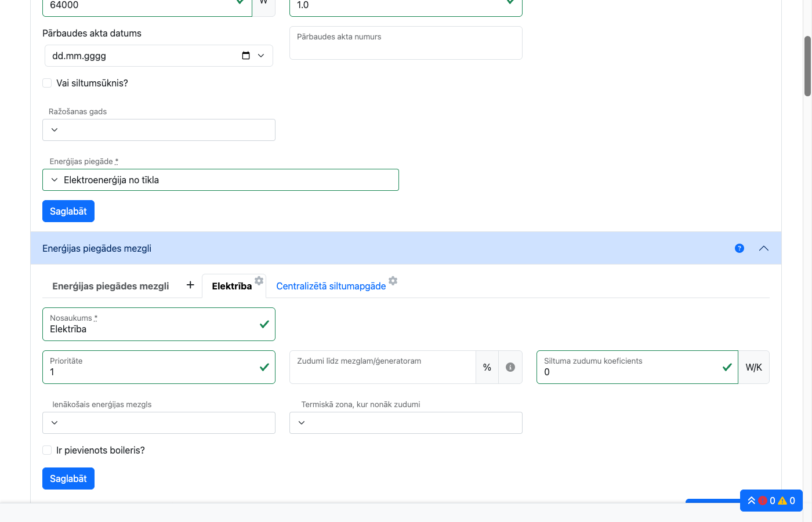Click the plus icon to add energy node
Screen dimensions: 812x522
point(190,285)
